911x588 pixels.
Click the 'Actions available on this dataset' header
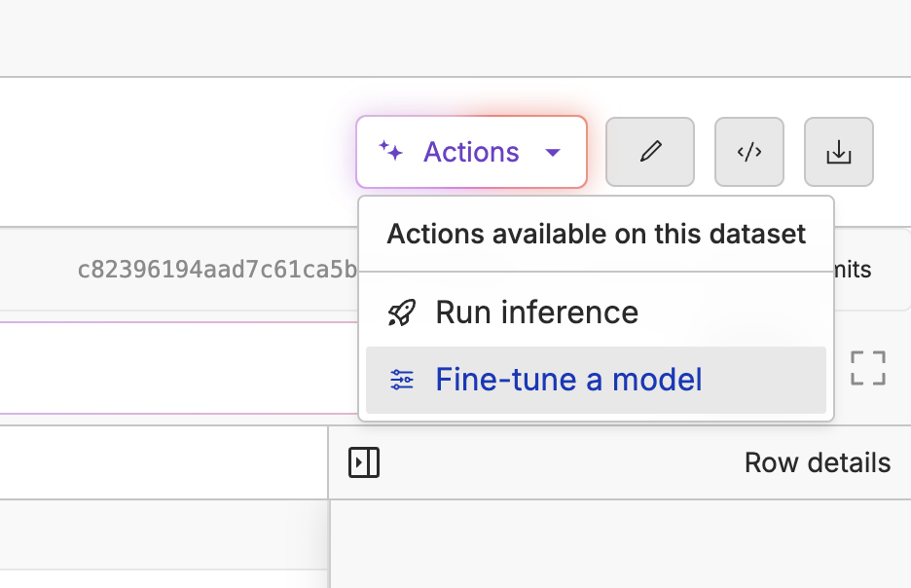click(x=596, y=235)
